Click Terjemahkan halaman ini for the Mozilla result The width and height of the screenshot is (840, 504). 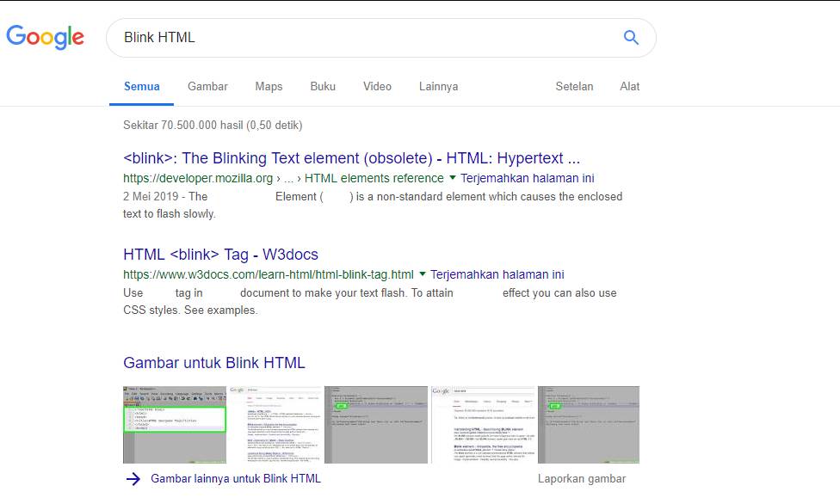pyautogui.click(x=527, y=178)
